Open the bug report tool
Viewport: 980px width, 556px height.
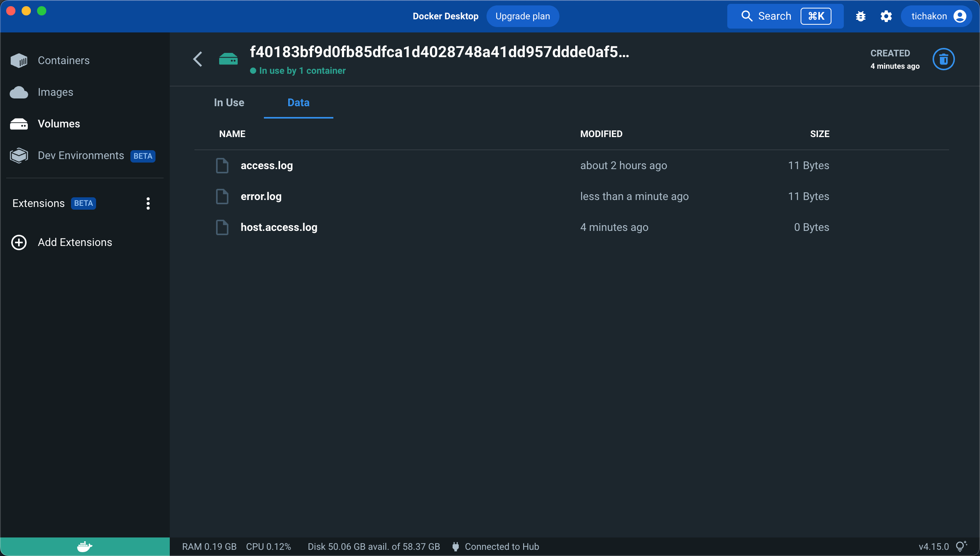(861, 16)
